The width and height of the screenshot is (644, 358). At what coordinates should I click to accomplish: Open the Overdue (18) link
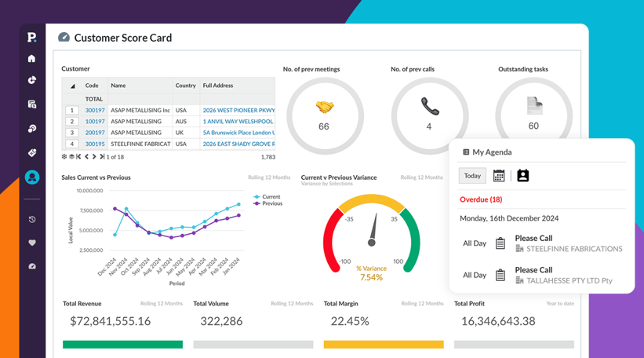481,199
